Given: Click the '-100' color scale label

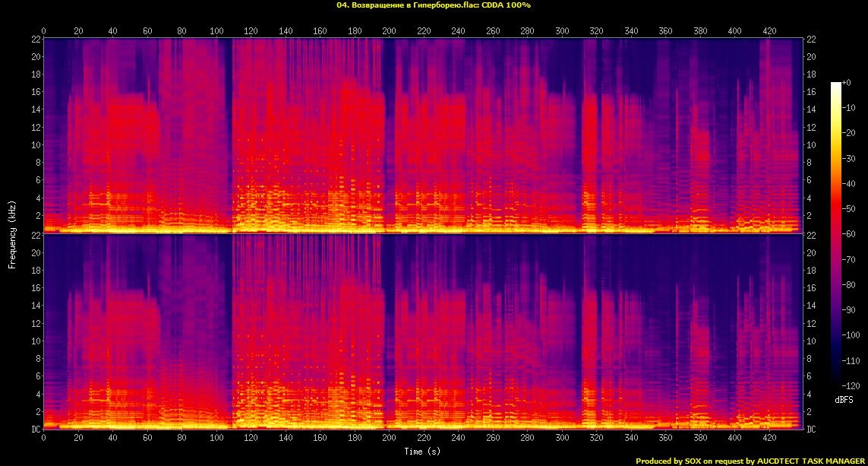Looking at the screenshot, I should pos(851,335).
